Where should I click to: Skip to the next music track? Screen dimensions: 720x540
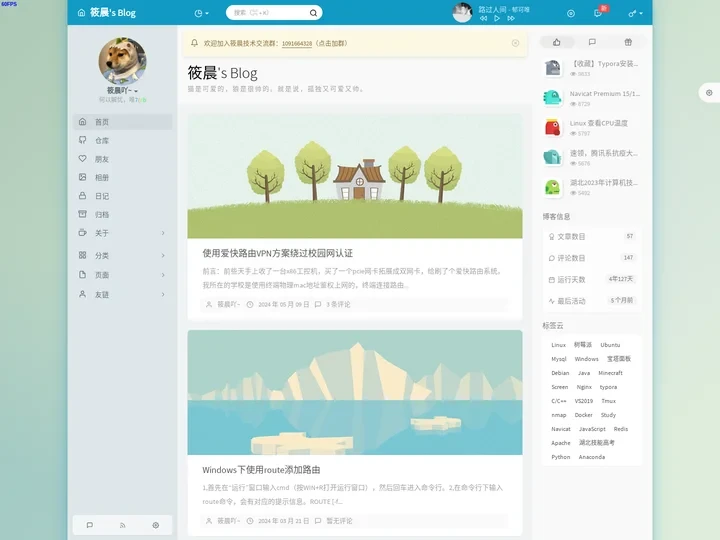(x=511, y=18)
